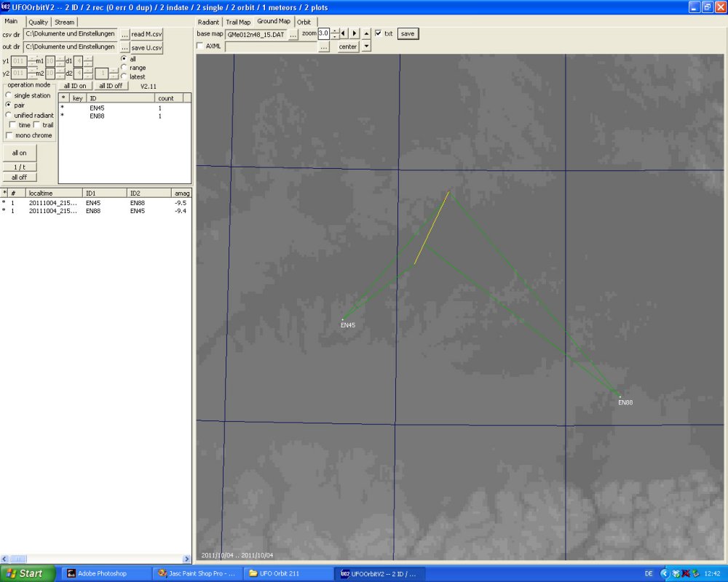Open out dir browse button
The width and height of the screenshot is (728, 582).
click(124, 47)
